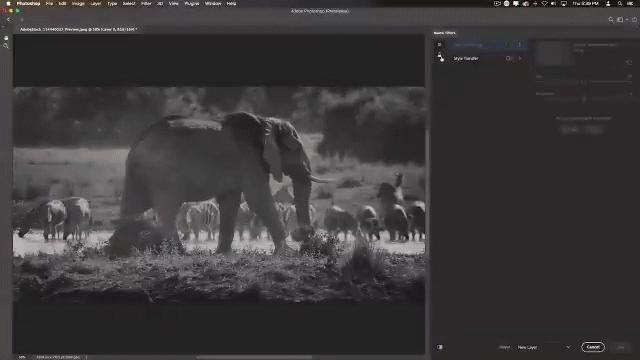This screenshot has height=360, width=640.
Task: Select the Zoom tool in left toolbar
Action: (6, 46)
